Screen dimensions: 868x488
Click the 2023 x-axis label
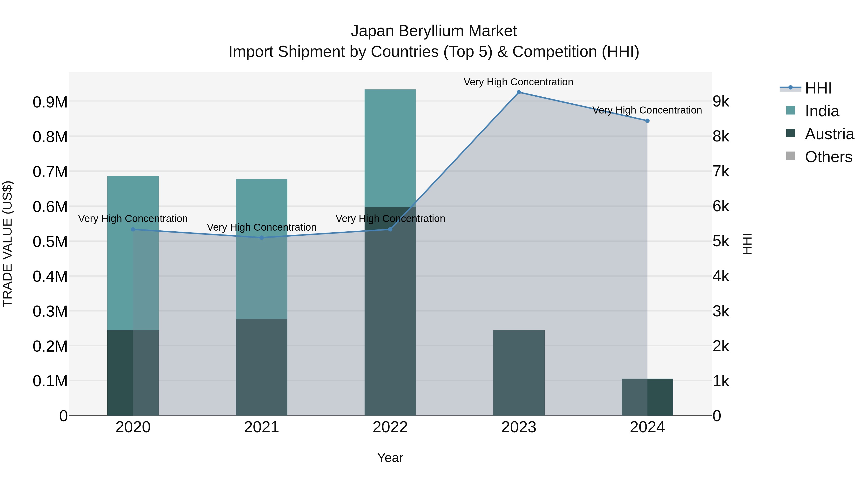[x=519, y=427]
